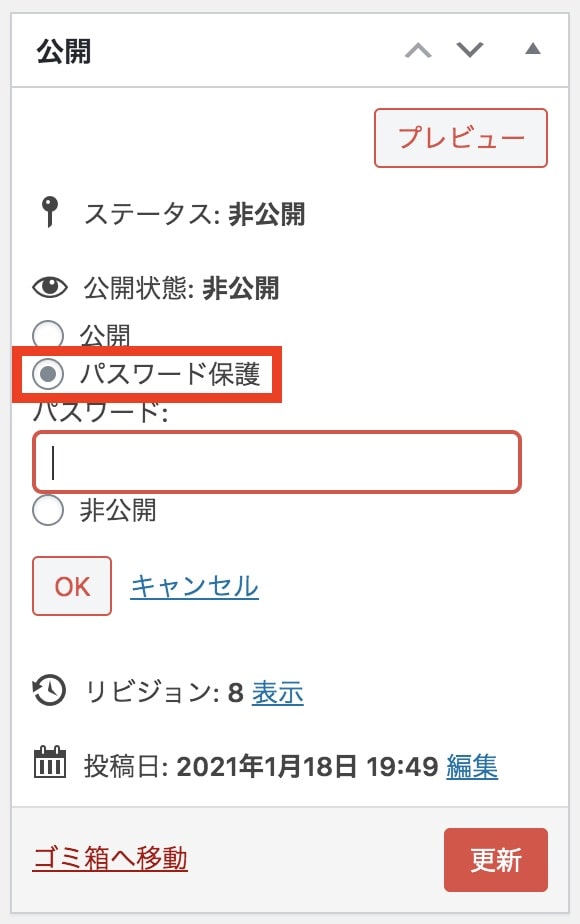Select the パスワード保護 radio button
Screen dimensions: 580x924
point(48,374)
